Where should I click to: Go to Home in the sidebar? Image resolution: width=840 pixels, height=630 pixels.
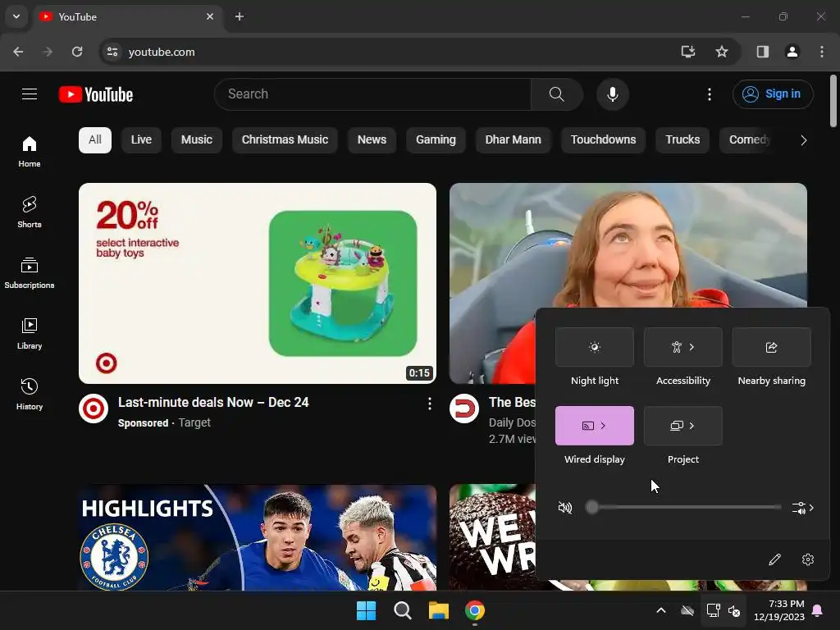click(30, 152)
